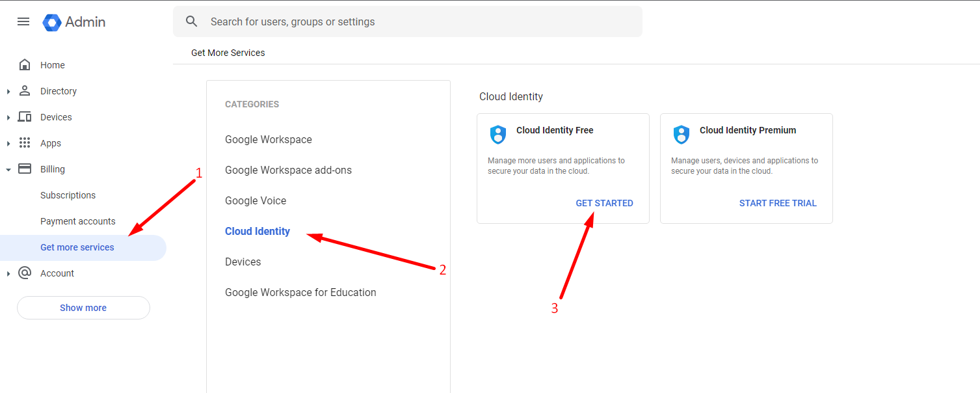The image size is (980, 393).
Task: Click the Cloud Identity Free description text
Action: tap(556, 166)
